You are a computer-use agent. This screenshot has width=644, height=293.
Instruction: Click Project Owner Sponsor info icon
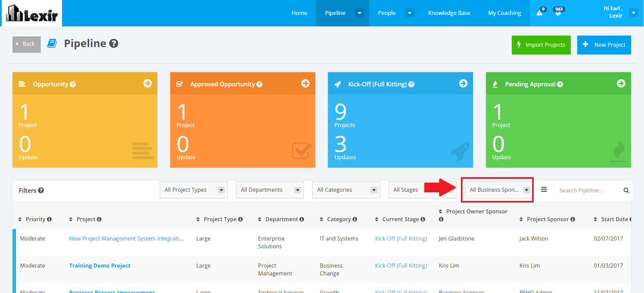click(x=441, y=219)
